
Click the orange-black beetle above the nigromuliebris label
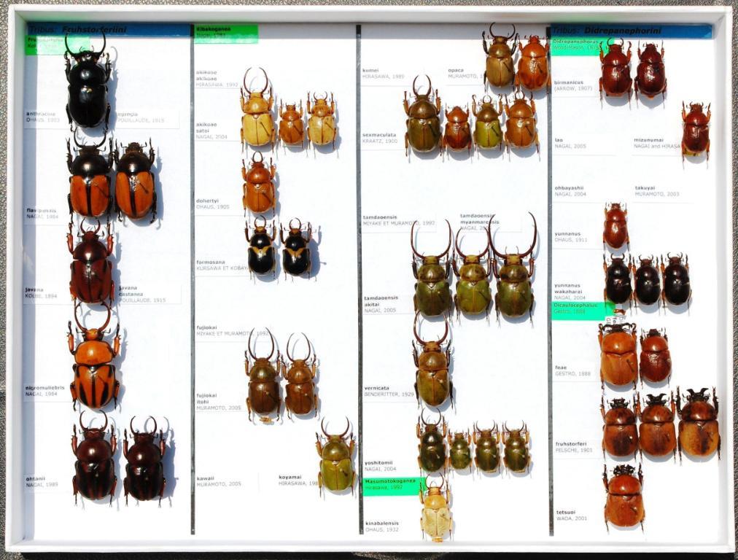click(93, 361)
